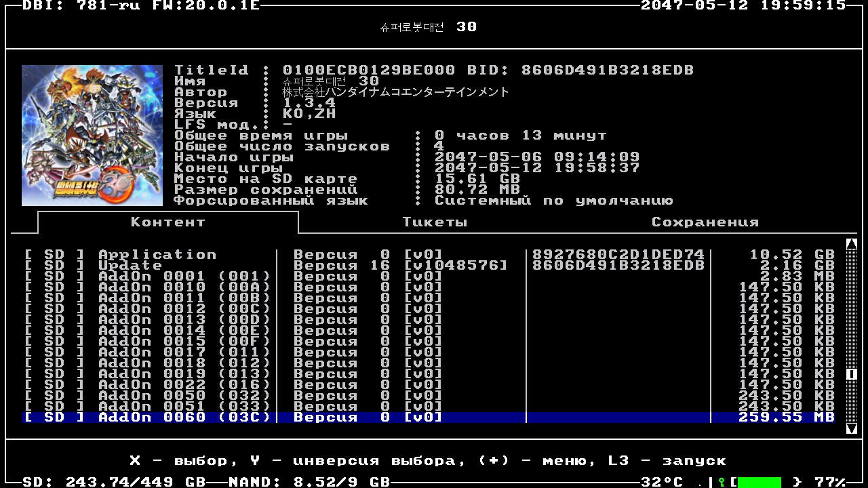Click AddOn 0050 (032) entry
The height and width of the screenshot is (488, 868).
[184, 396]
